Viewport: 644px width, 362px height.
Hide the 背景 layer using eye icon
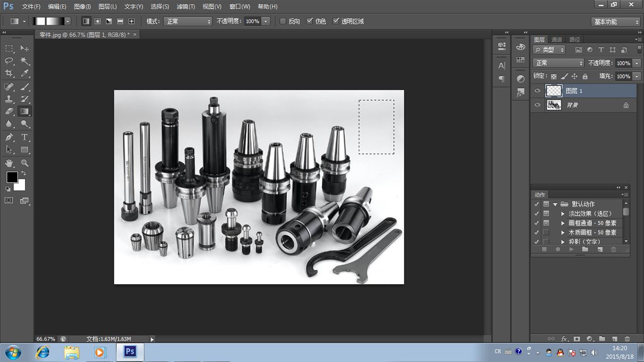pos(537,105)
